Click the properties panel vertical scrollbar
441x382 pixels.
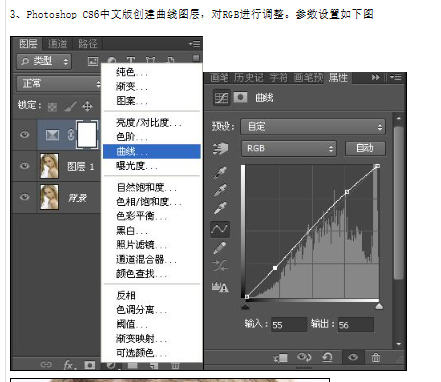[398, 202]
